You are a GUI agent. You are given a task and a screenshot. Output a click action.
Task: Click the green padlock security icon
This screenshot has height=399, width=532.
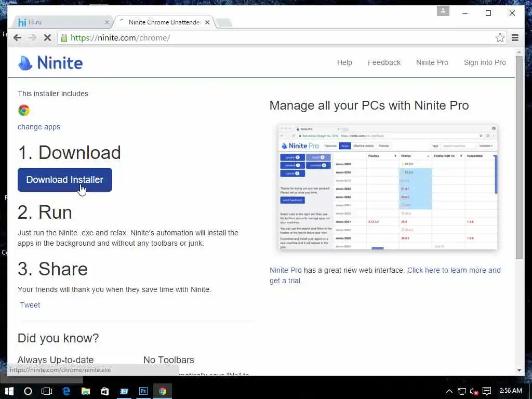point(64,37)
